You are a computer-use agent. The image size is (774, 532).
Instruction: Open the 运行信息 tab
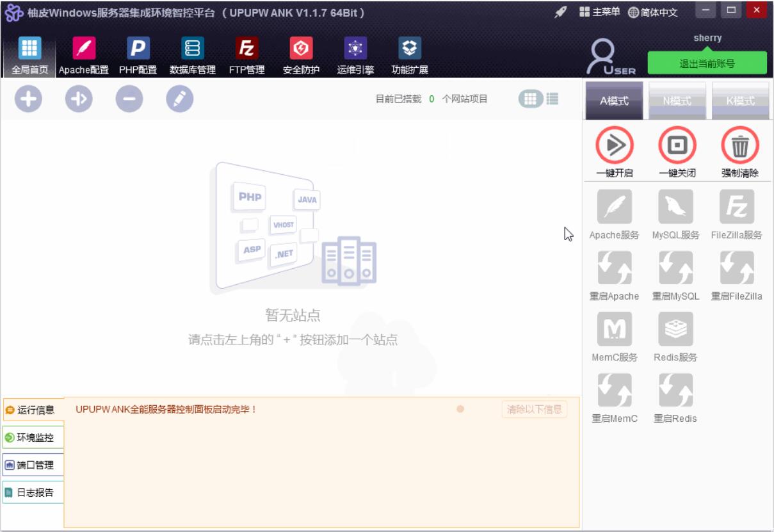coord(33,410)
